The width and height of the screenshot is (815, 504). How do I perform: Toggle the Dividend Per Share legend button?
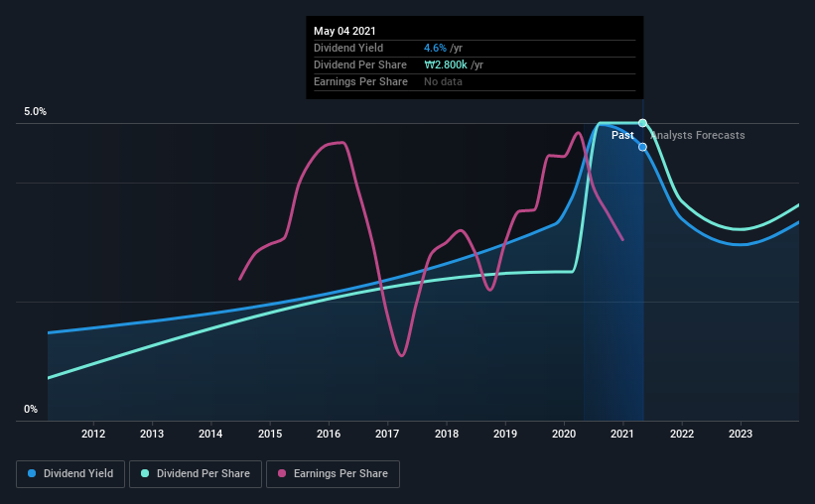(196, 474)
